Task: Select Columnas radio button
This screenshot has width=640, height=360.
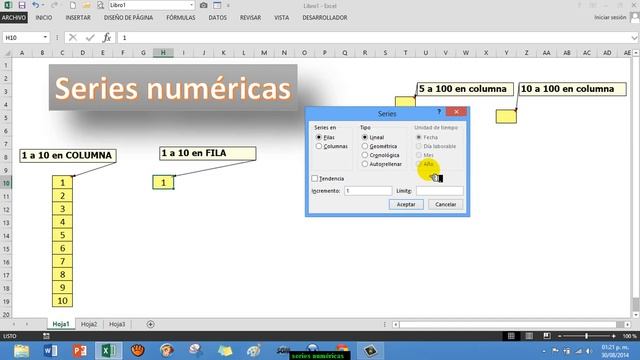Action: coord(319,146)
